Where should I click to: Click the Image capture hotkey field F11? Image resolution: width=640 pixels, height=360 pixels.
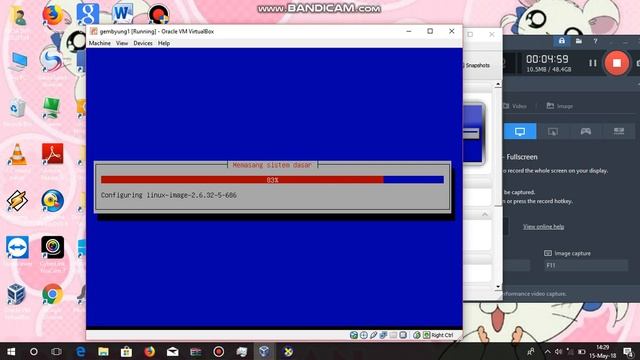pyautogui.click(x=586, y=265)
